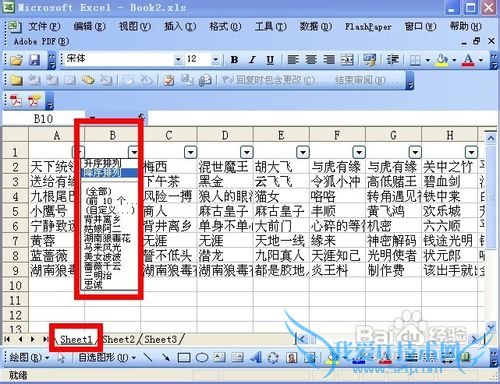Select the Arrow drawing tool
500x384 pixels.
pyautogui.click(x=166, y=357)
